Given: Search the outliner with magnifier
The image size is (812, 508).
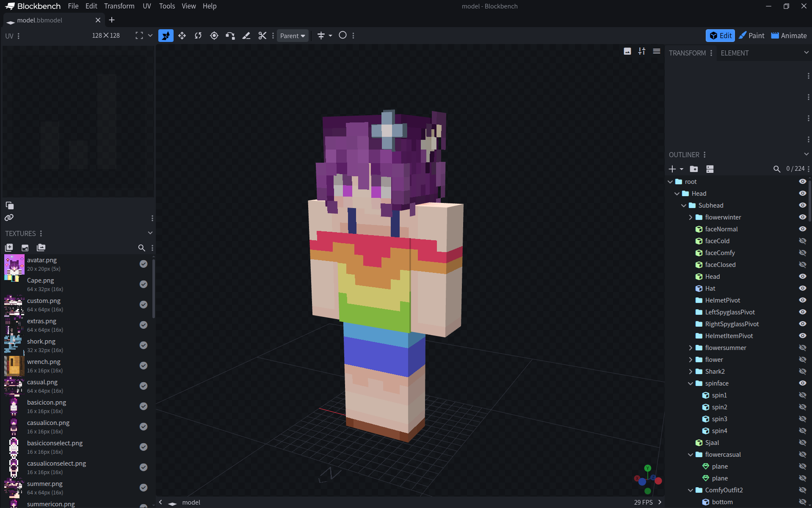Looking at the screenshot, I should 776,169.
